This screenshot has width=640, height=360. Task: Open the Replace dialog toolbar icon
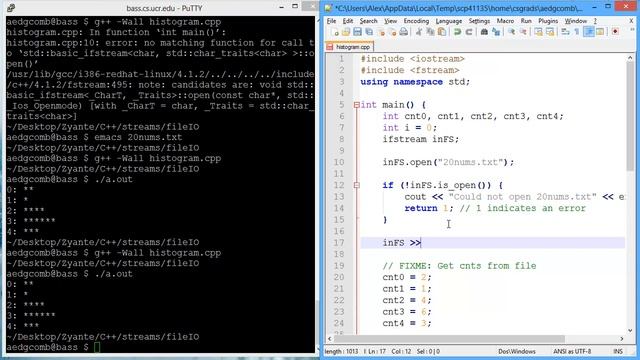496,32
